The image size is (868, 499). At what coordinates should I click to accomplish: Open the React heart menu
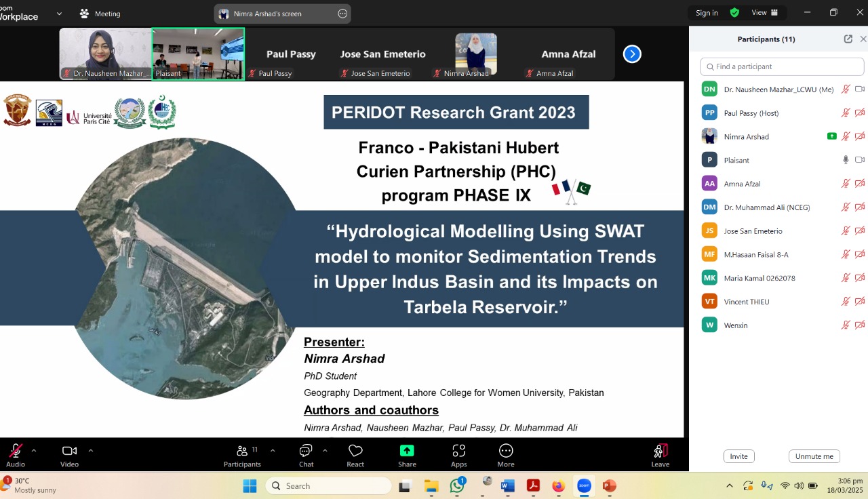tap(355, 455)
